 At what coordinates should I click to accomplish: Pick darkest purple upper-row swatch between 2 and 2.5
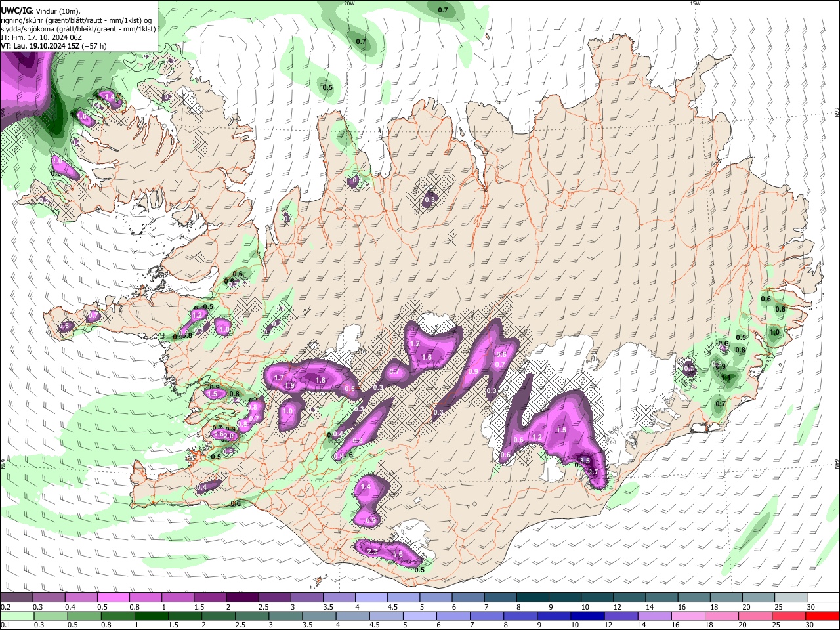[x=241, y=598]
